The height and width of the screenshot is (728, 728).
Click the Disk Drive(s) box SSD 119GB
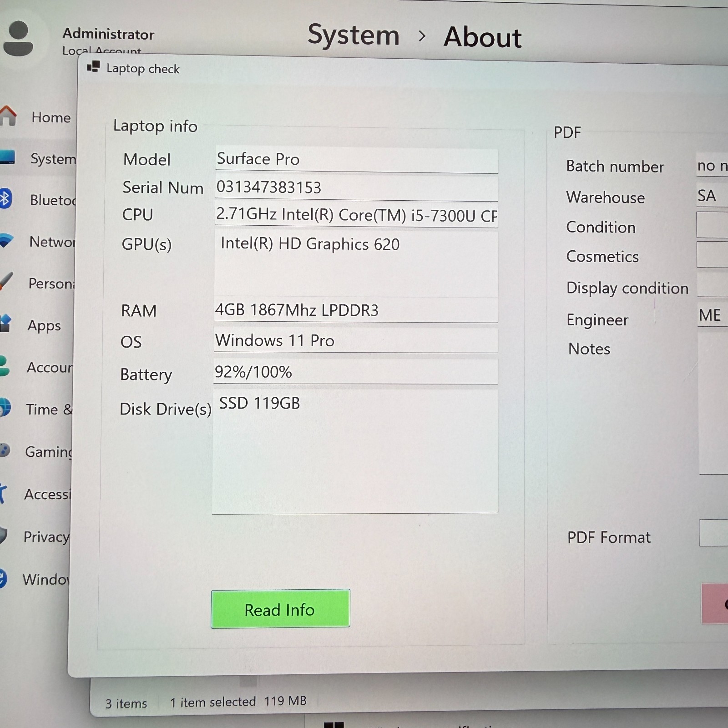pyautogui.click(x=355, y=451)
